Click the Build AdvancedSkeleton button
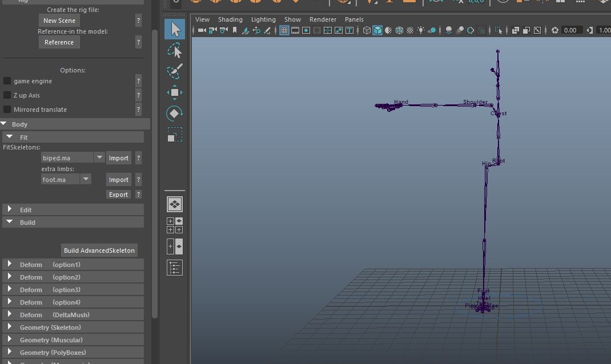Viewport: 611px width, 364px height. pyautogui.click(x=99, y=250)
